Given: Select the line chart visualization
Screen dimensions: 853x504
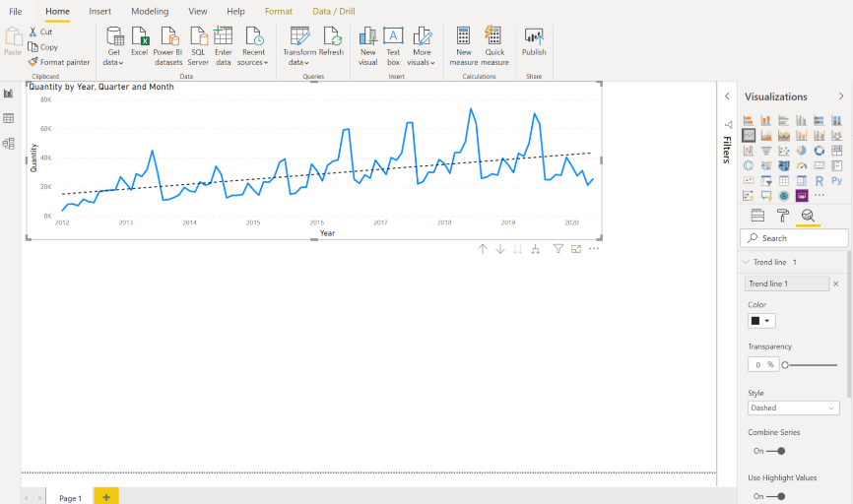Looking at the screenshot, I should pos(749,136).
